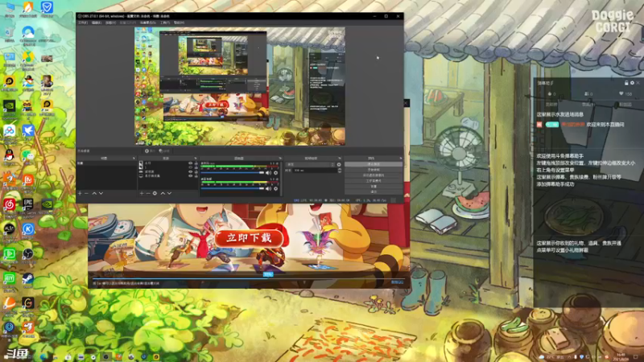Open the 滤镜 filters button above the docks

pos(164,151)
